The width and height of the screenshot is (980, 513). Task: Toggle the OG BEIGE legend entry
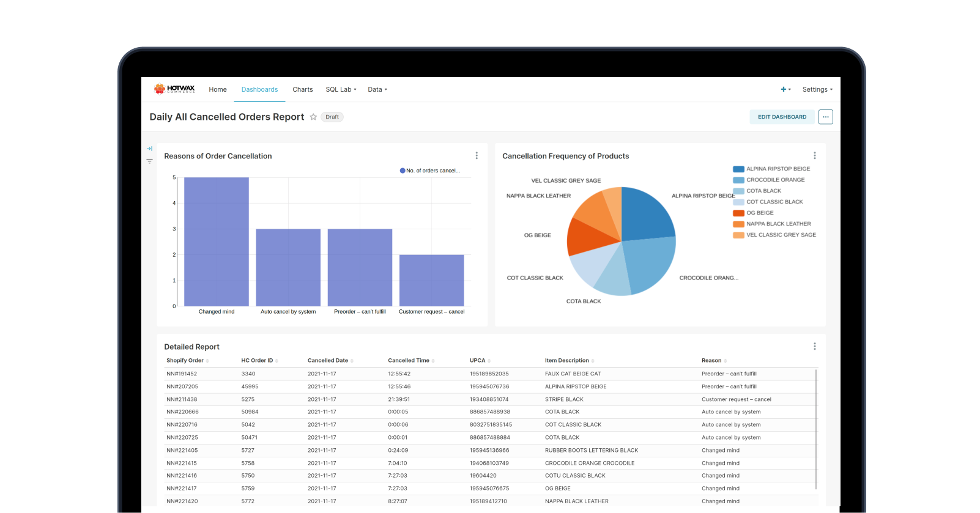(754, 213)
